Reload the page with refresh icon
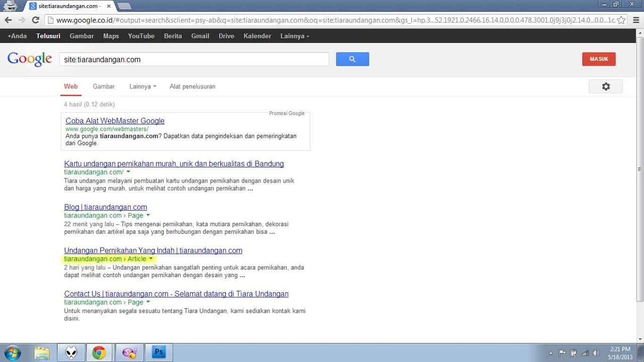Image resolution: width=644 pixels, height=362 pixels. point(35,20)
